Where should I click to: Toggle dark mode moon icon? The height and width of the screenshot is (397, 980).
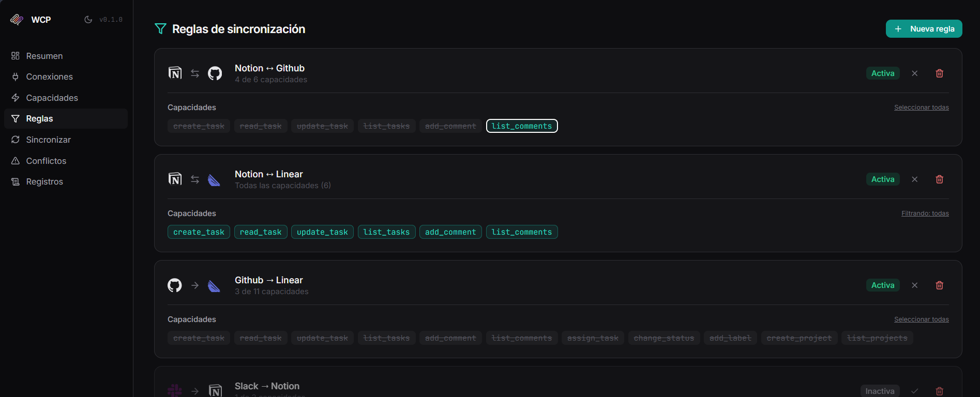(x=88, y=20)
